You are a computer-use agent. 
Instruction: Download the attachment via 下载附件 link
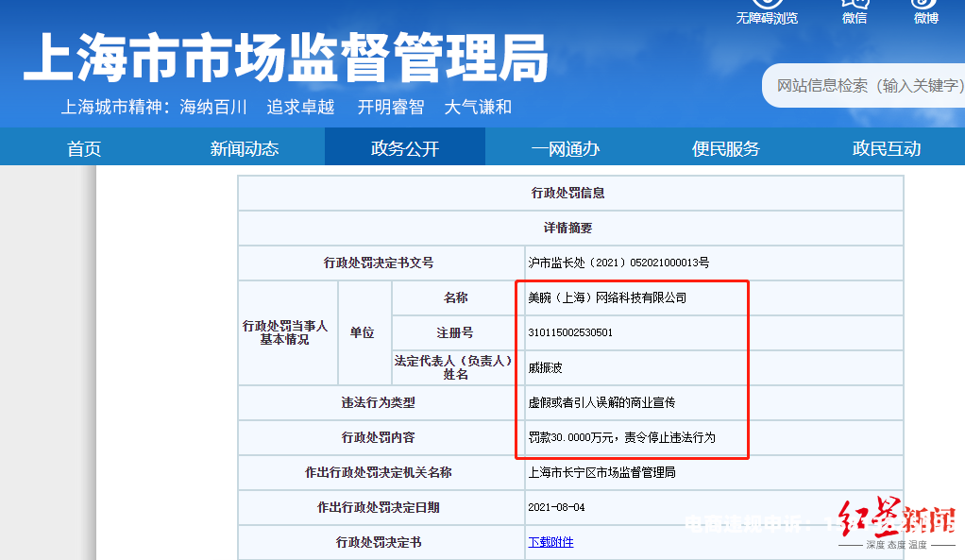[550, 542]
